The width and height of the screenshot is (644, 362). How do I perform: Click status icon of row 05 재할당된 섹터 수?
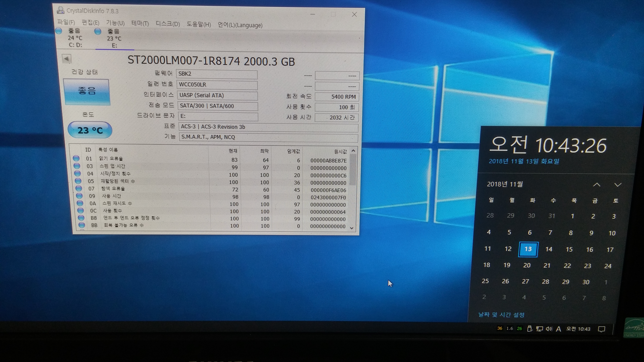78,181
